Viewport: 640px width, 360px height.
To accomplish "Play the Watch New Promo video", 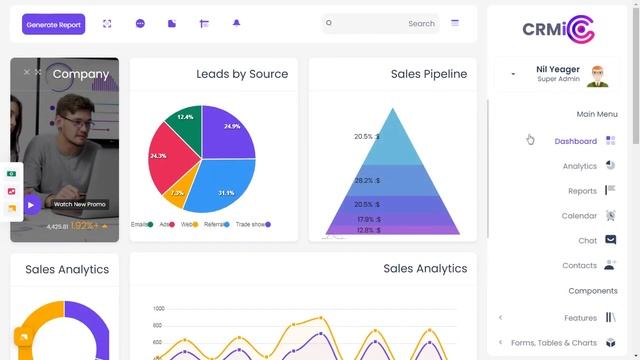I will [31, 205].
